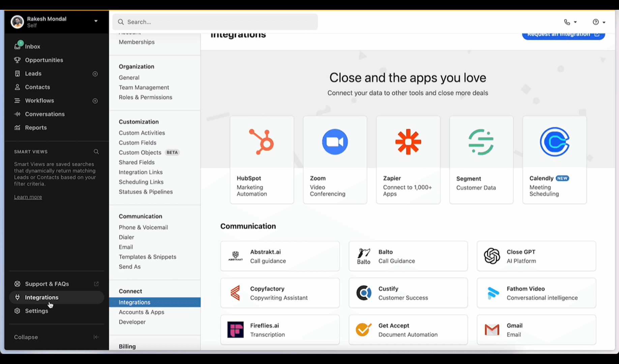This screenshot has width=619, height=364.
Task: Click the Leads building icon
Action: click(17, 73)
